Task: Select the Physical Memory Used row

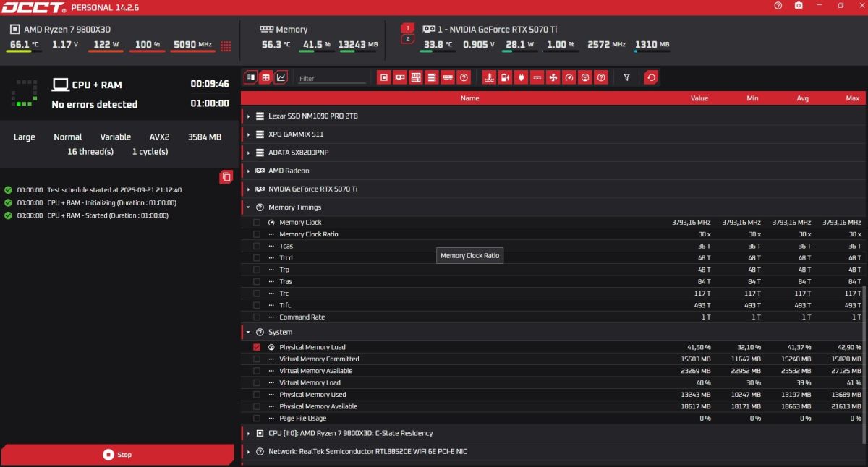Action: [x=553, y=395]
